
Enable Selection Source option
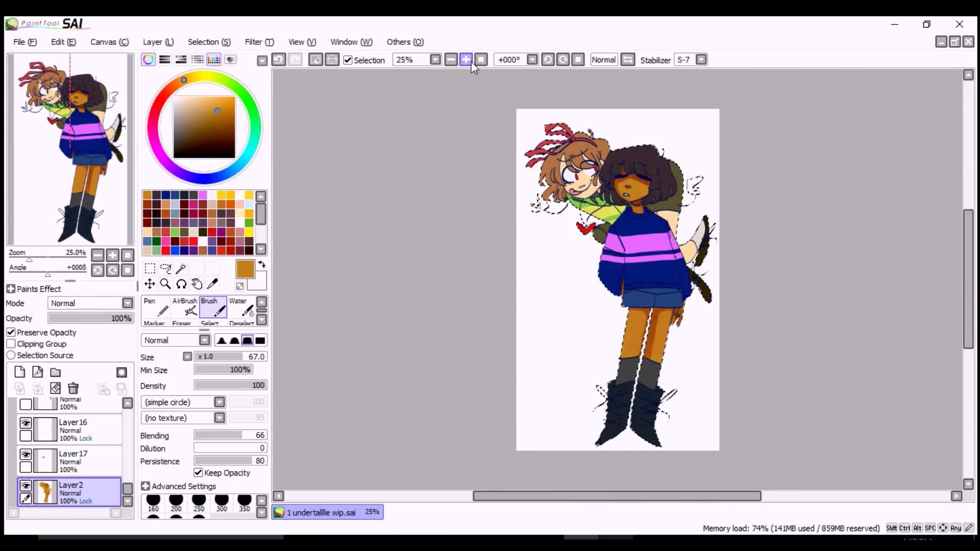[11, 355]
